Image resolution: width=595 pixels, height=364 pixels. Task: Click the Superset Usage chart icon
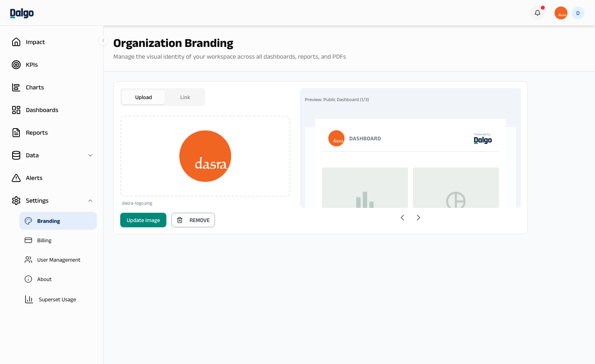[29, 299]
